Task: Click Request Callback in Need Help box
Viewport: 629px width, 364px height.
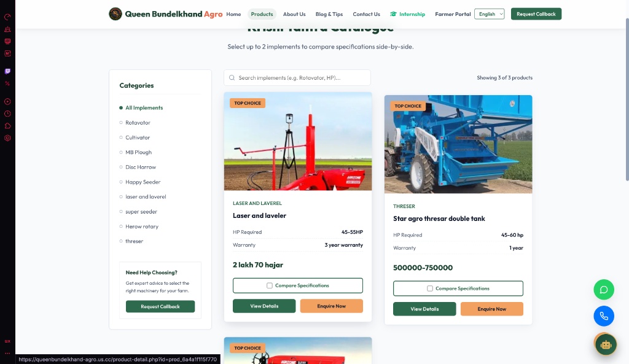Action: 160,306
